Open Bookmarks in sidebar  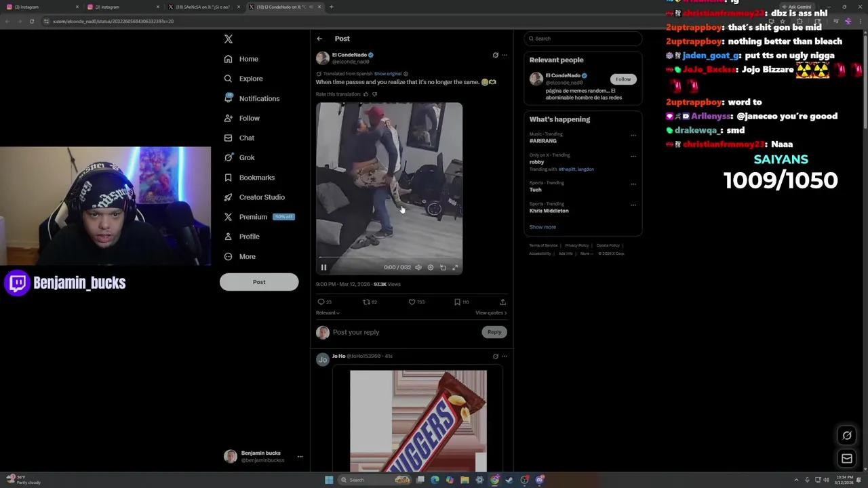(x=250, y=178)
